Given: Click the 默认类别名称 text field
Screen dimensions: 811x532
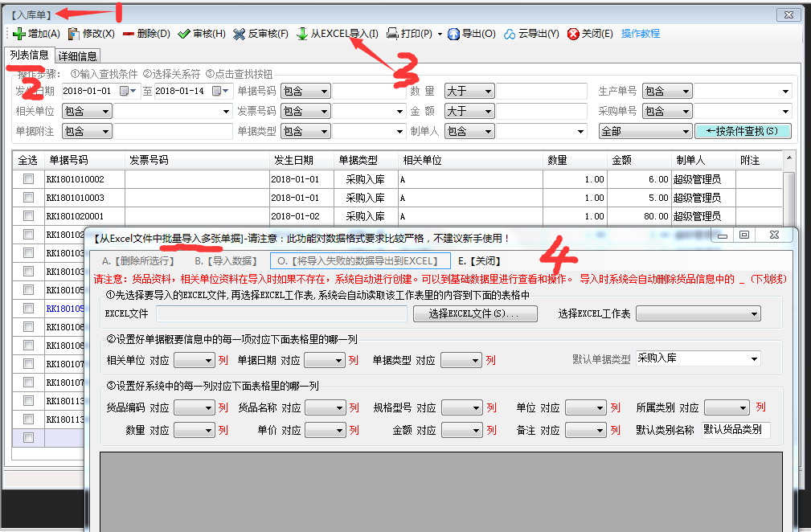Looking at the screenshot, I should pos(735,430).
